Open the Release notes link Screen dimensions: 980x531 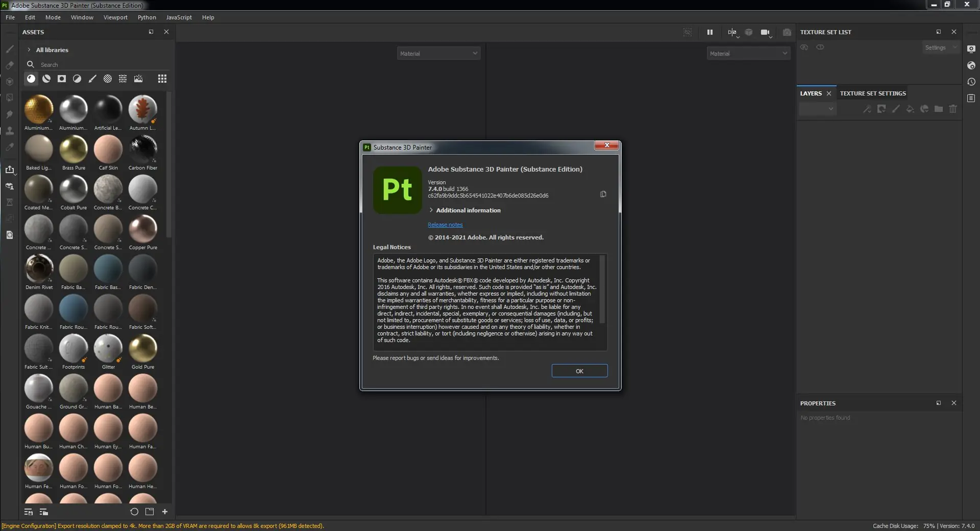[445, 225]
